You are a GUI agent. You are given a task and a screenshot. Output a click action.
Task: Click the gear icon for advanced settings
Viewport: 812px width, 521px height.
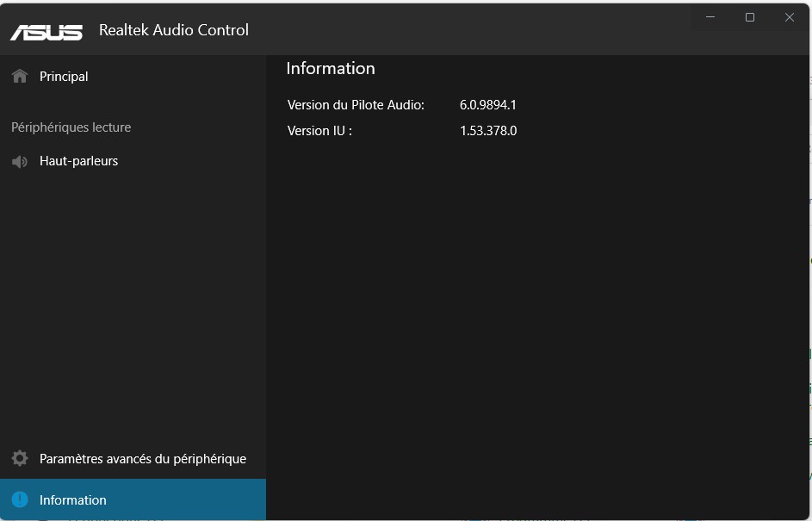(x=20, y=459)
